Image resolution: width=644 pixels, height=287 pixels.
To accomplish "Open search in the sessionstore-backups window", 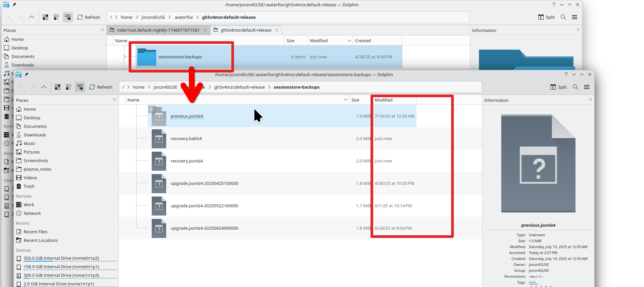I will (x=576, y=87).
